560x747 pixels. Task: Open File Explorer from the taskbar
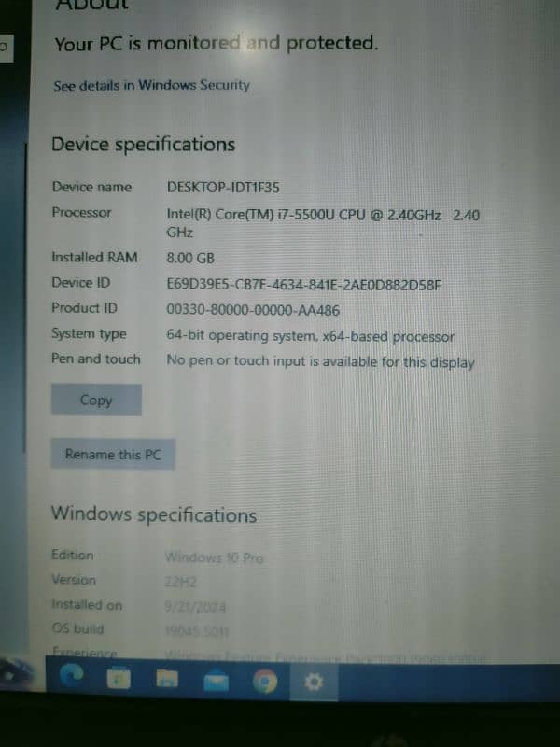(x=167, y=680)
